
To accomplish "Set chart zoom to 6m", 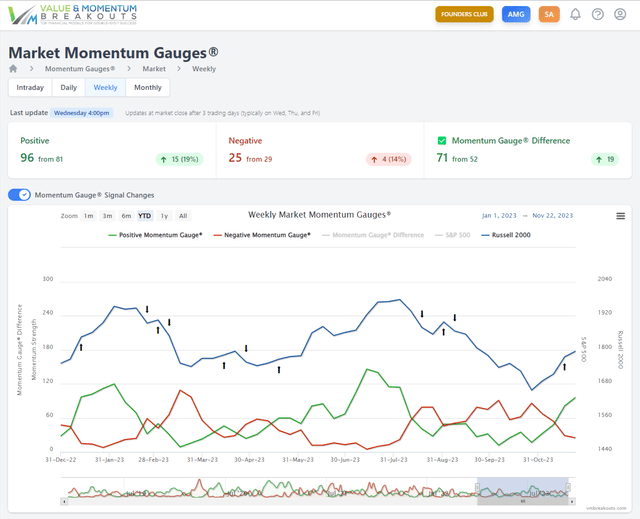I will click(126, 216).
